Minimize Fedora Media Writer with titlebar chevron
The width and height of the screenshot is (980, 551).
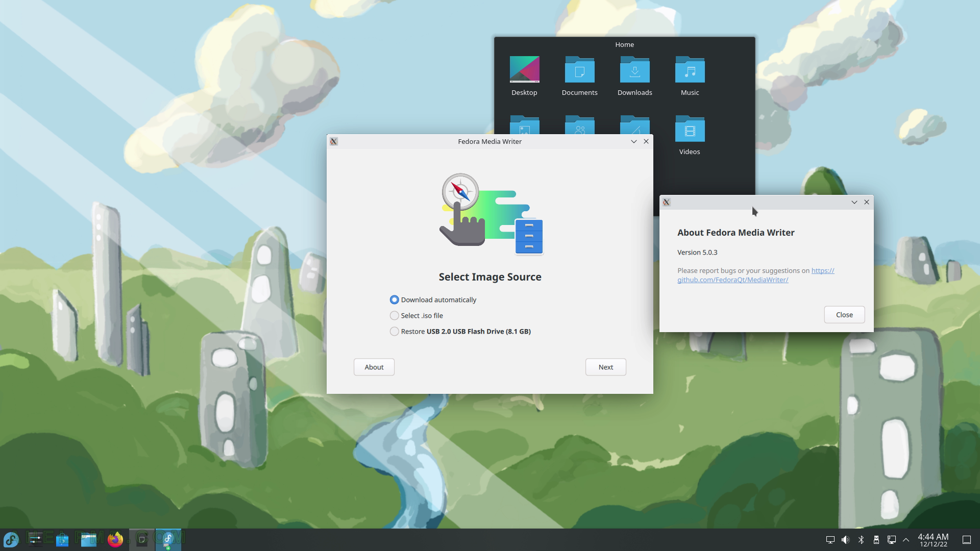634,142
